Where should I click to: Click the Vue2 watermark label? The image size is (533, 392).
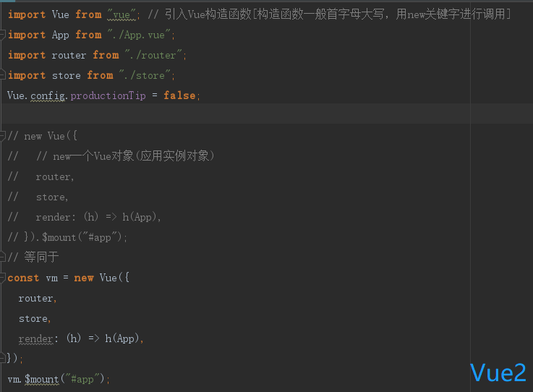(498, 372)
